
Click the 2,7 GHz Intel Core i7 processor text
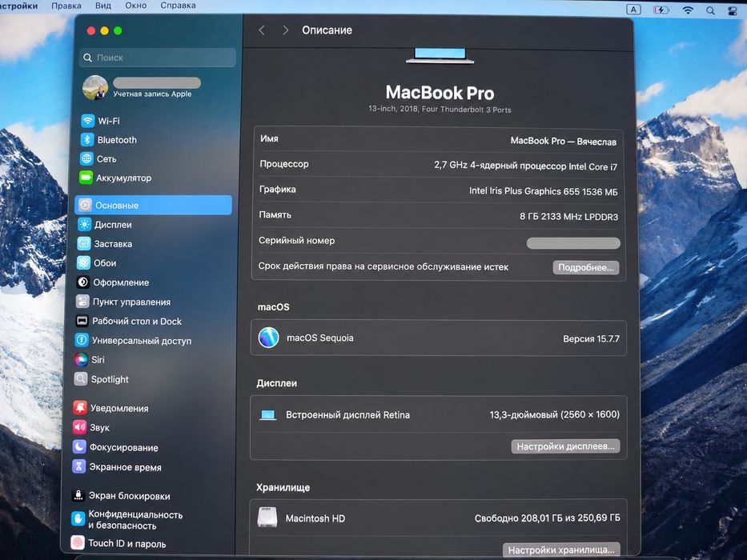[525, 166]
